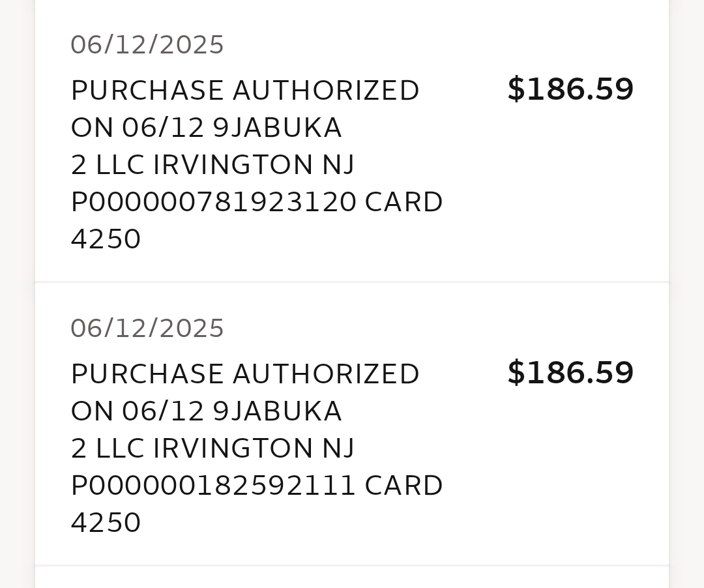Click the word CARD after P00000182592111
Screen dimensions: 704x588
click(403, 486)
